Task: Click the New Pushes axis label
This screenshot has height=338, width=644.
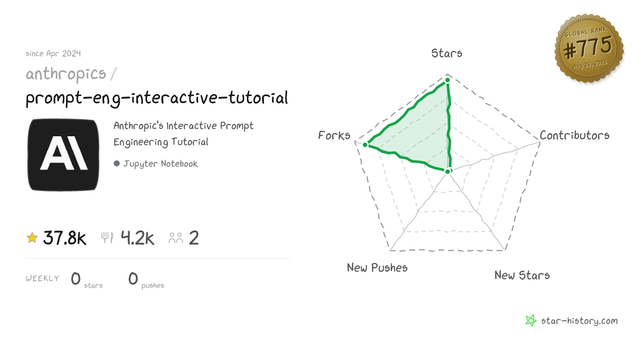Action: pos(377,267)
